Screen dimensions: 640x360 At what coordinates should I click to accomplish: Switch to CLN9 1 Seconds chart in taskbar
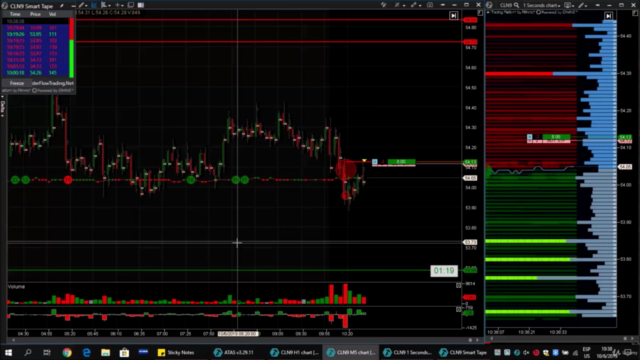407,352
